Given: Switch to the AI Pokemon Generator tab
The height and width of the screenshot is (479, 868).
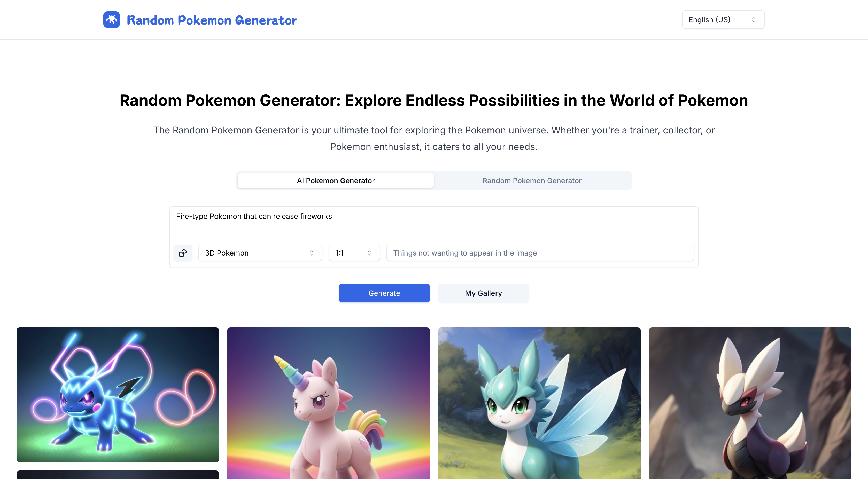Looking at the screenshot, I should coord(336,181).
